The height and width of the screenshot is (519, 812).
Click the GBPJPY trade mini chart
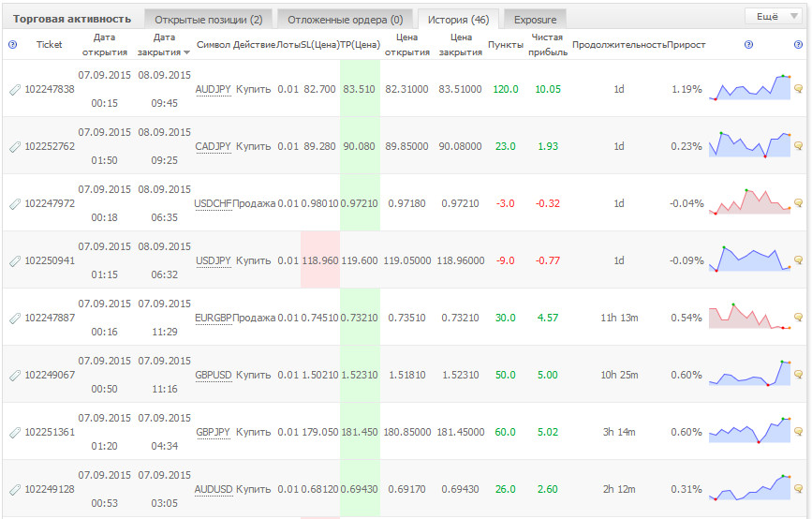[749, 430]
